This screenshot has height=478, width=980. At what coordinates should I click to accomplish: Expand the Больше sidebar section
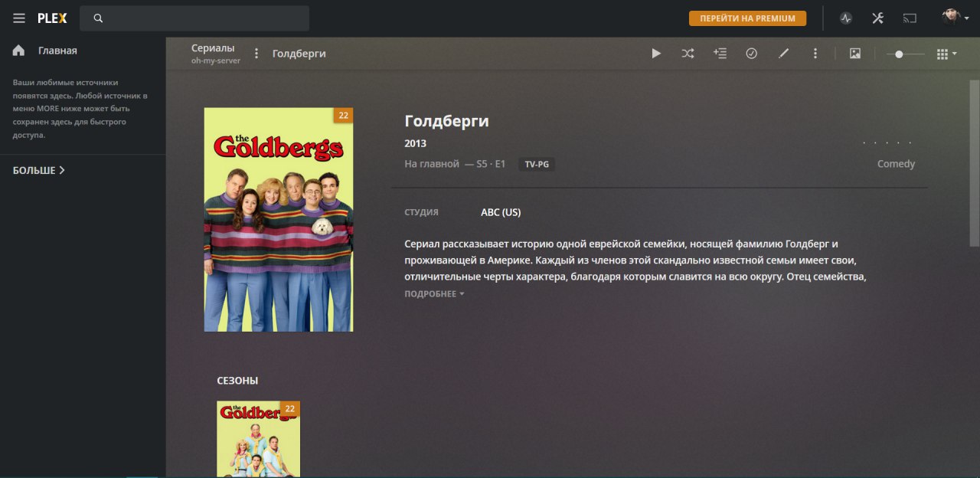[x=39, y=170]
